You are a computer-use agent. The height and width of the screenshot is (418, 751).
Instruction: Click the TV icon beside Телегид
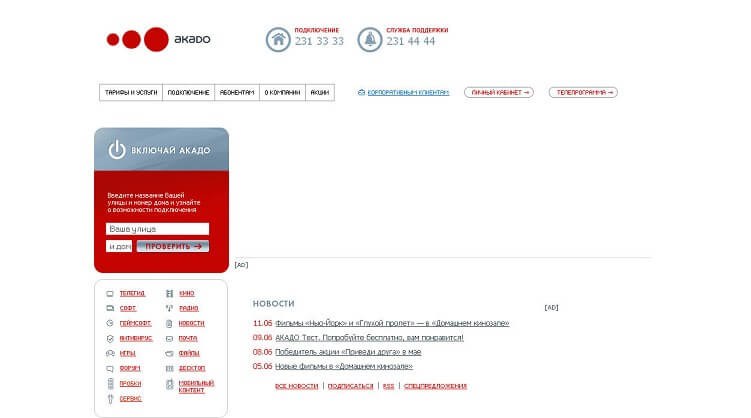coord(110,294)
